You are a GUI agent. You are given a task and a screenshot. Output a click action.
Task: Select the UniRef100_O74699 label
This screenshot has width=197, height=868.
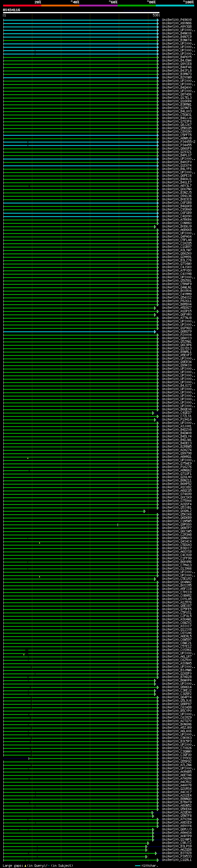176,494
